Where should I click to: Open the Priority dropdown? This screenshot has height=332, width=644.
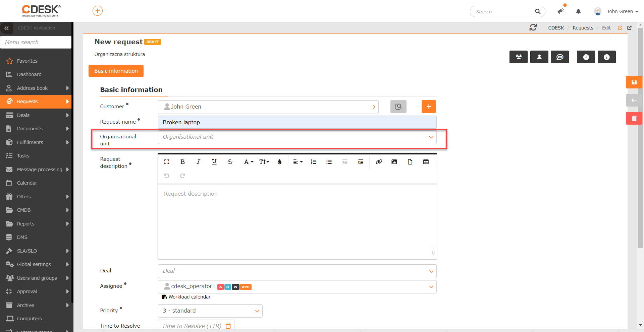(x=210, y=311)
